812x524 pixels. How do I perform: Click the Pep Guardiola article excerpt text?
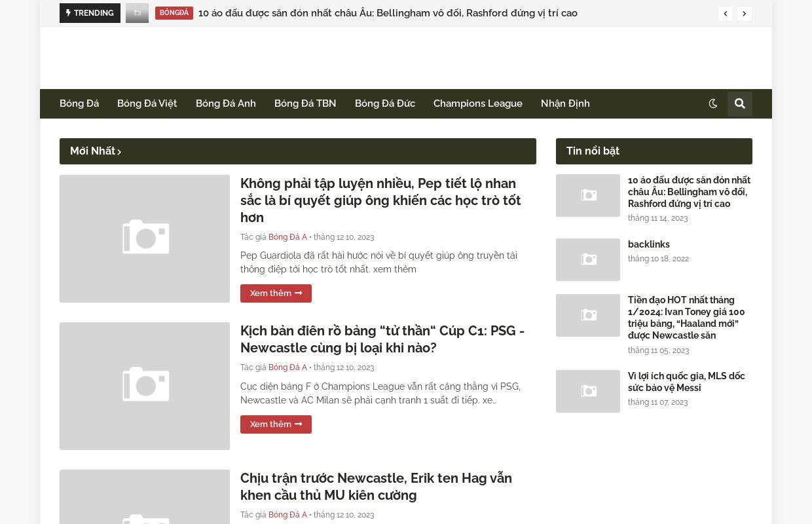click(x=378, y=263)
